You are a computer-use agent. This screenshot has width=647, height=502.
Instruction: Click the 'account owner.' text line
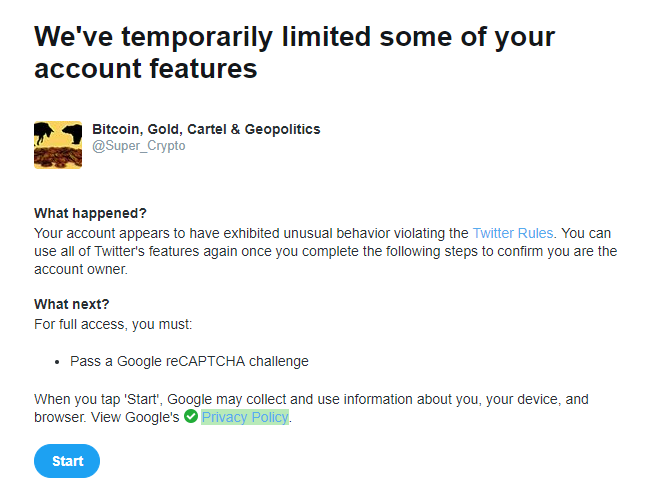(x=81, y=269)
